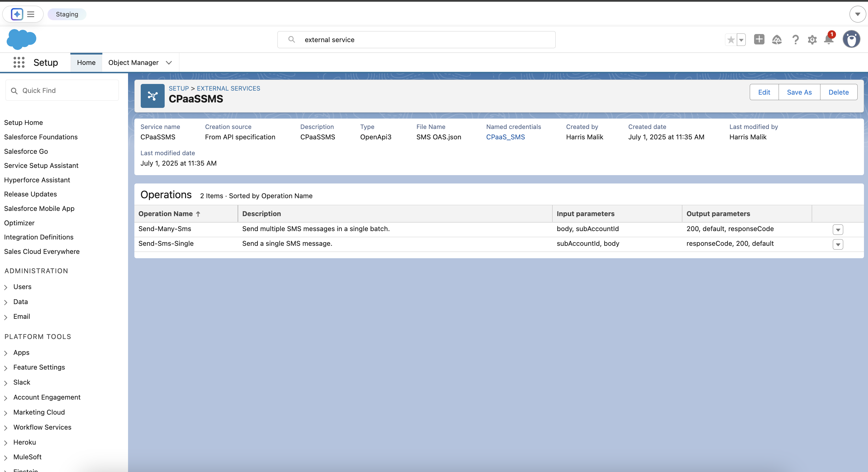868x472 pixels.
Task: Open the Trailhead guidance icon
Action: 777,40
